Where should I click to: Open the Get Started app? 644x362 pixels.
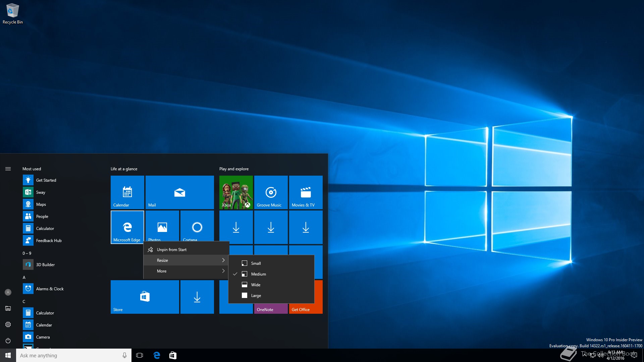62,180
